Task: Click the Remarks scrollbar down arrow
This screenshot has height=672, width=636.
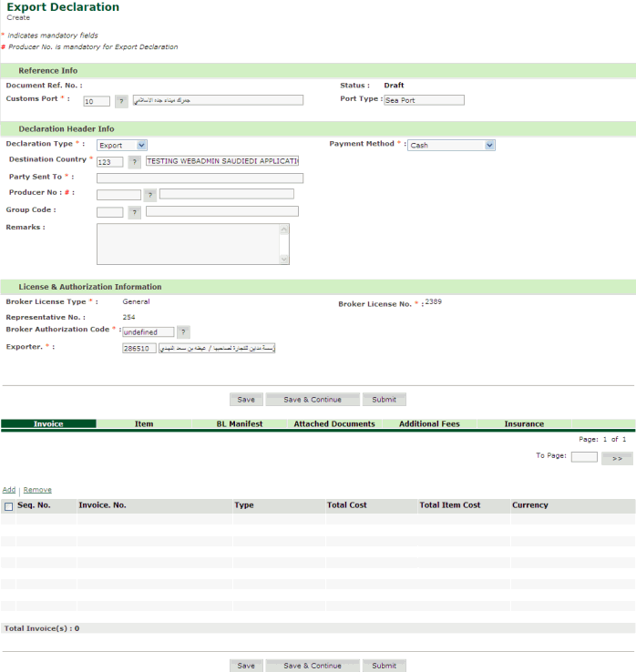Action: point(284,260)
